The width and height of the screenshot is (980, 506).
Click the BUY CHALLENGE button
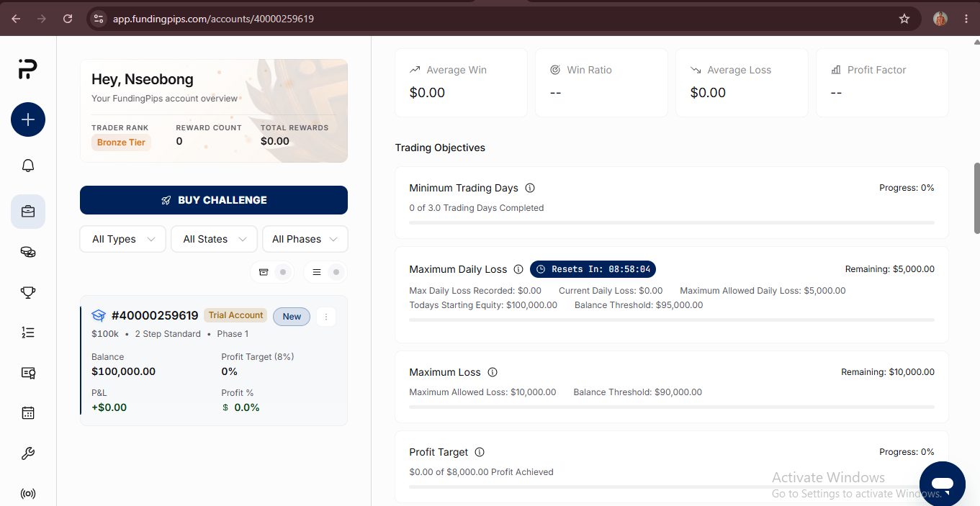214,200
